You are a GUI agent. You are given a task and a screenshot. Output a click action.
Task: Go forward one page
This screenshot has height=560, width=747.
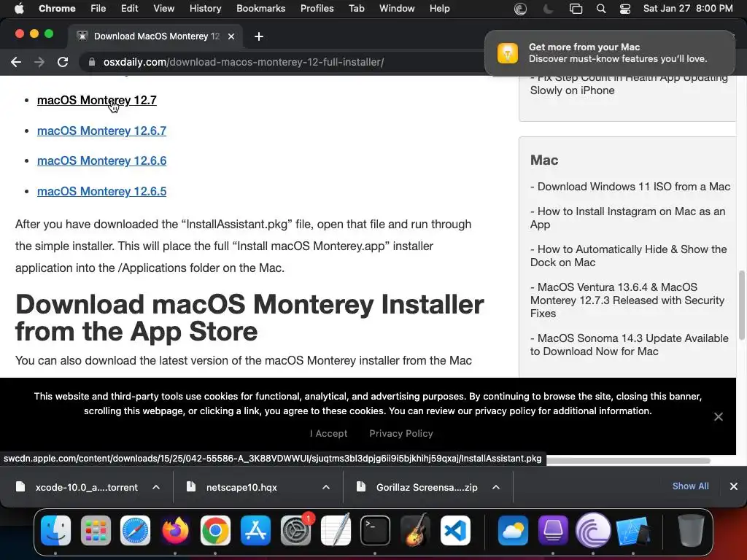(39, 62)
